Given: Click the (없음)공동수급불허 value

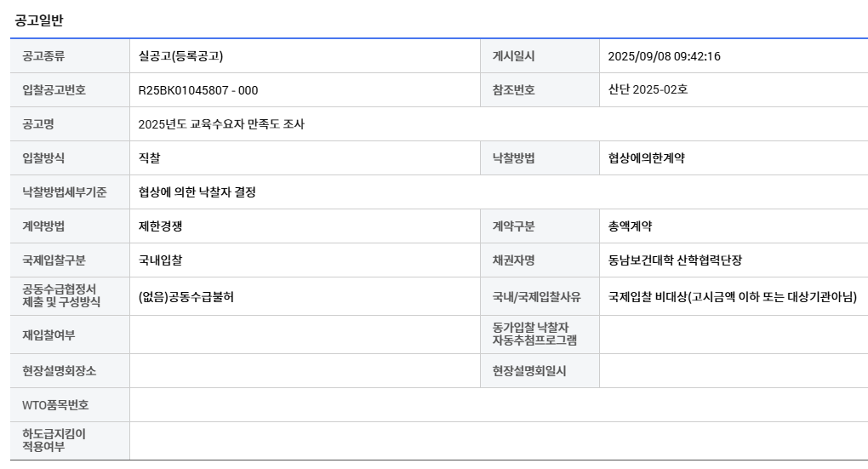Looking at the screenshot, I should point(186,297).
